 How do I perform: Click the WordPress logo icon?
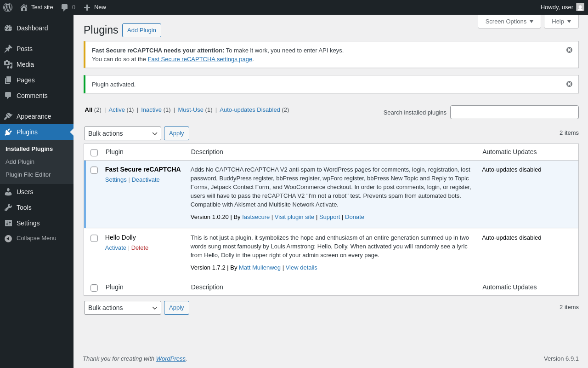[x=8, y=7]
